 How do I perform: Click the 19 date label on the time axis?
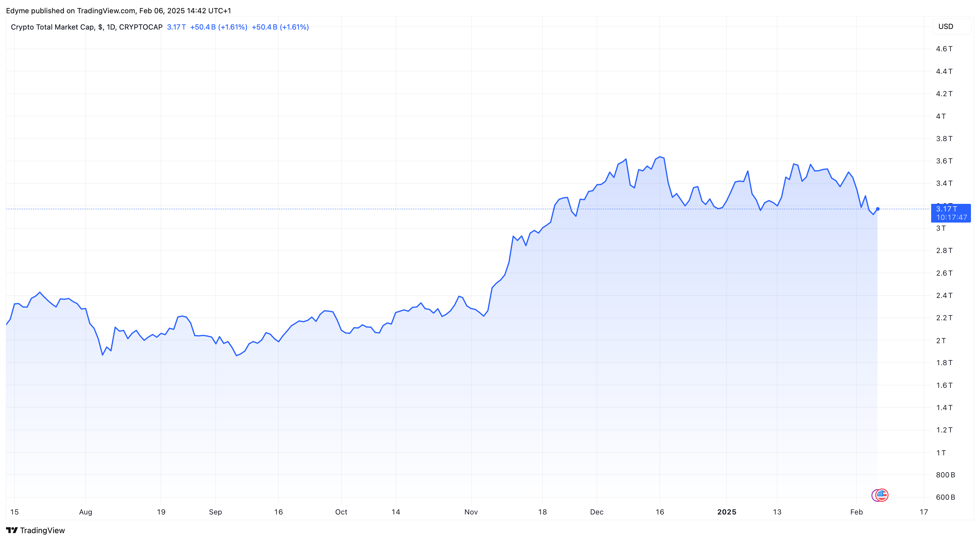[161, 512]
